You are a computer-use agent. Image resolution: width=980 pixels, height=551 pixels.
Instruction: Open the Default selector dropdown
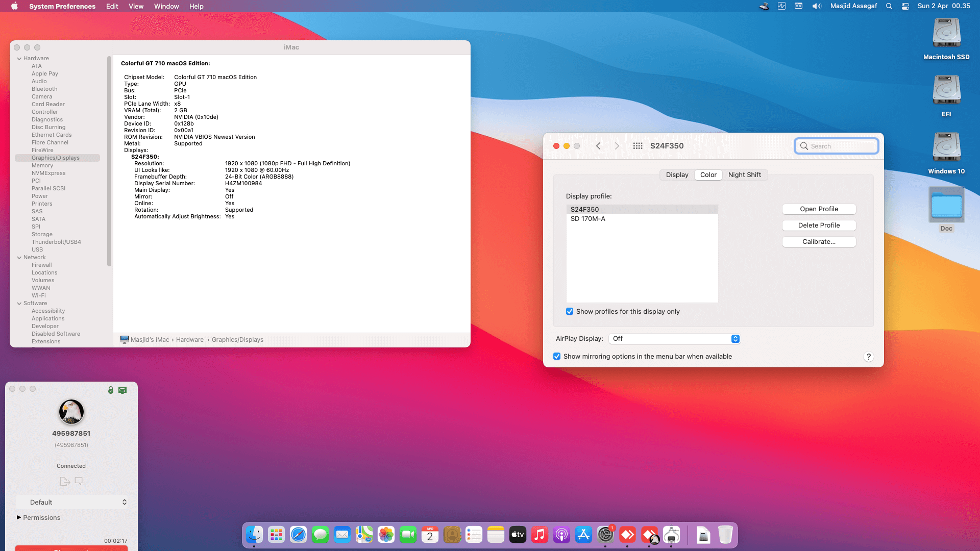click(71, 502)
